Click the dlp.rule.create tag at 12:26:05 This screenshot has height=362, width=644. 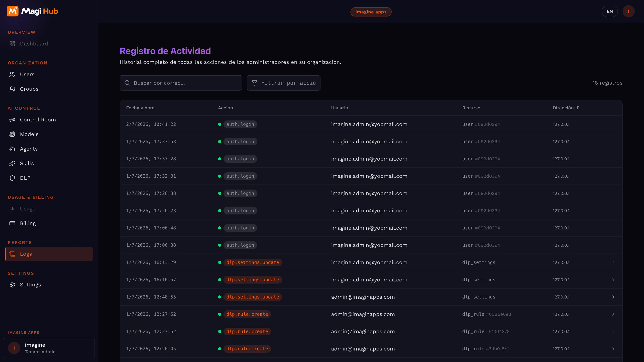click(247, 349)
